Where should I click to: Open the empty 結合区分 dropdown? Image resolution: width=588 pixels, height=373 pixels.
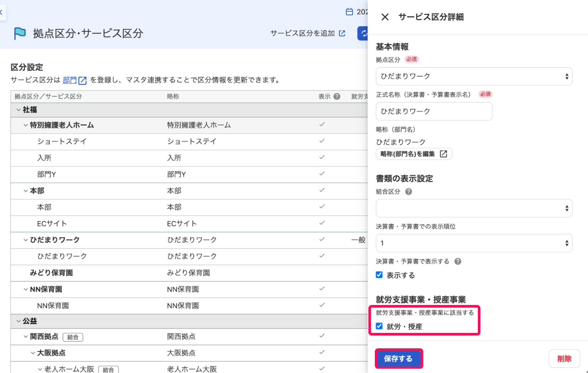coord(474,208)
